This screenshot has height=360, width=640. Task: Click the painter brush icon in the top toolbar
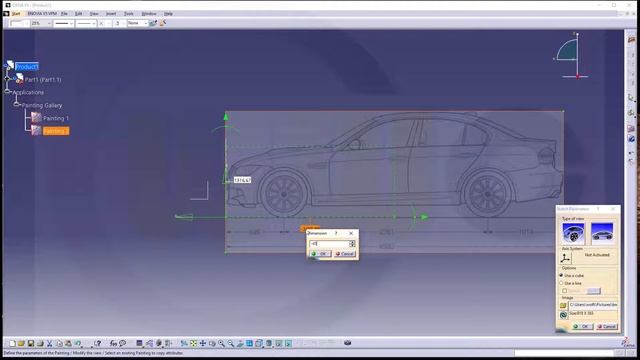[x=162, y=23]
